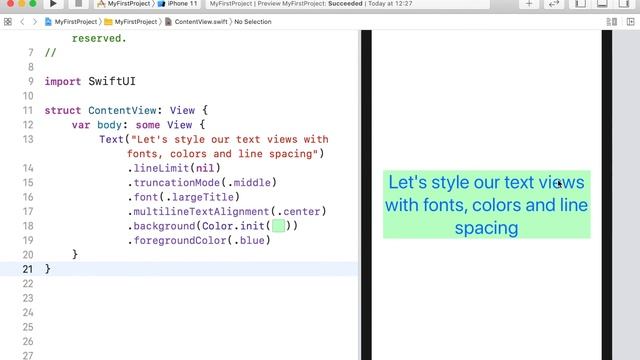
Task: Click 'var body: some View {' line
Action: (x=138, y=125)
